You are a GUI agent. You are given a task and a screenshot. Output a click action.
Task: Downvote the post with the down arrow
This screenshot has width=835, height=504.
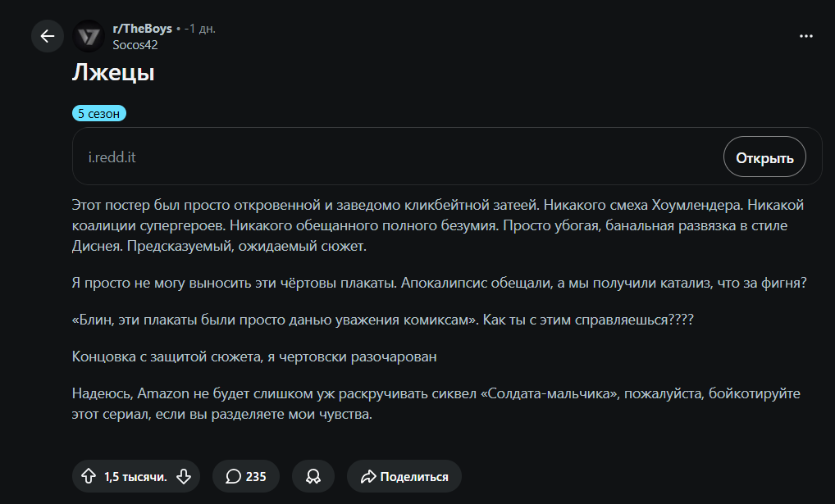coord(184,476)
